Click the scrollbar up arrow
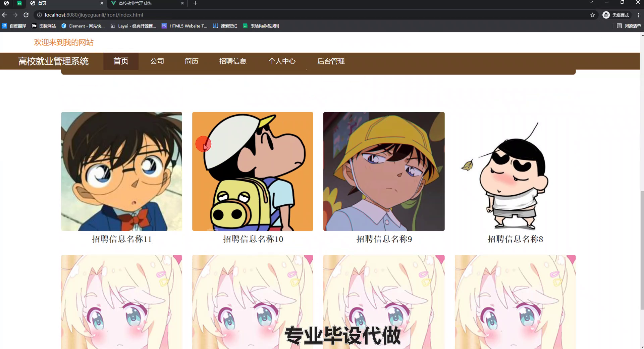 point(642,35)
